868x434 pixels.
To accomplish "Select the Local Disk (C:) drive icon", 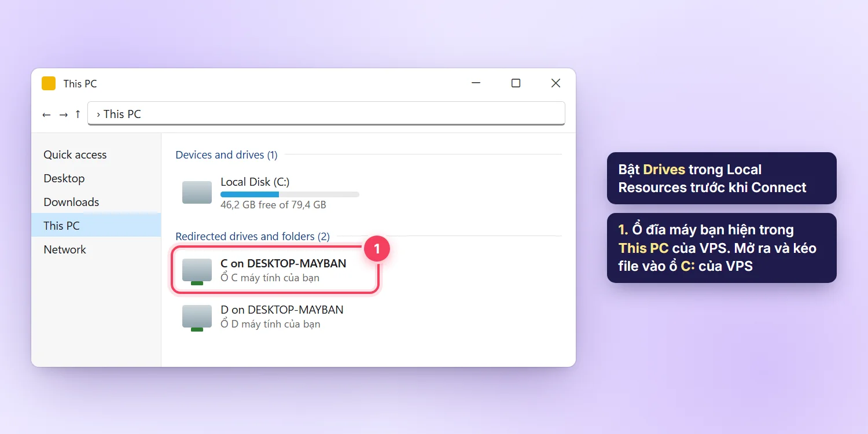I will click(197, 192).
